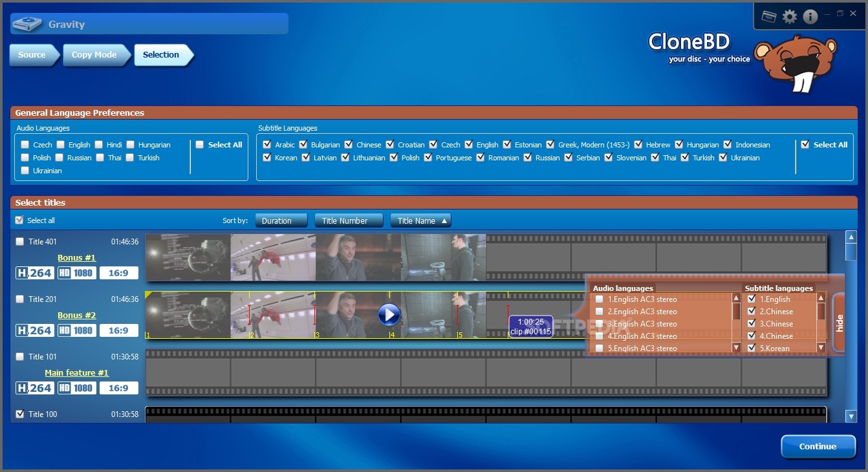The image size is (868, 472).
Task: Check 1.English AC3 stereo audio track
Action: 600,299
